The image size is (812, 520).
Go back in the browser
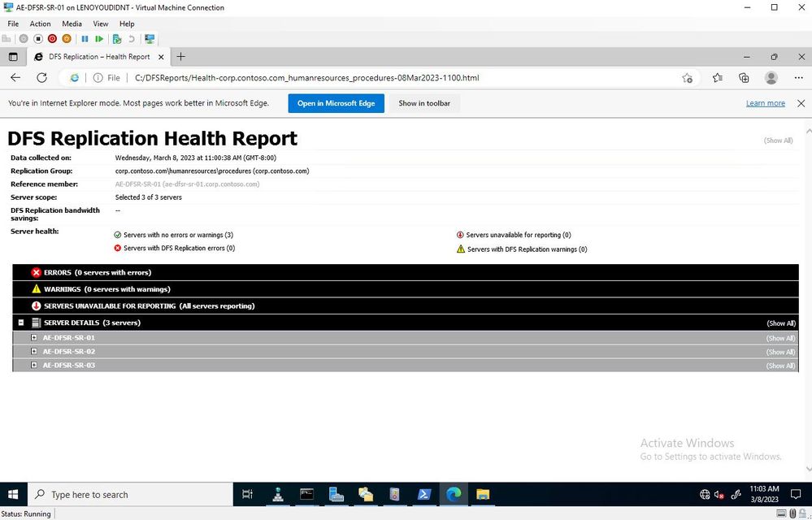(x=15, y=78)
